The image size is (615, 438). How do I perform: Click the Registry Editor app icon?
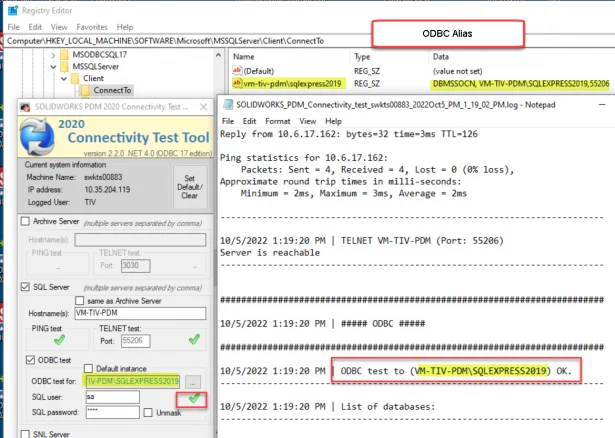click(9, 9)
